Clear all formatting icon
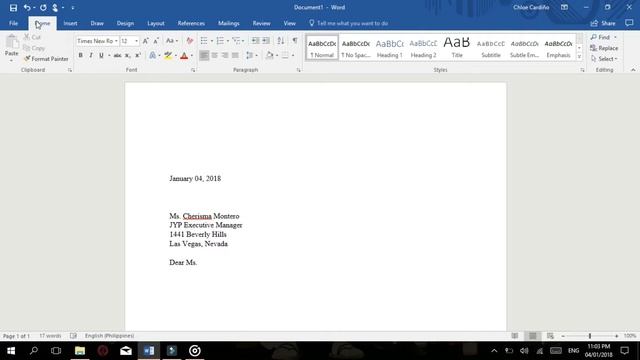The width and height of the screenshot is (640, 360). [x=189, y=41]
